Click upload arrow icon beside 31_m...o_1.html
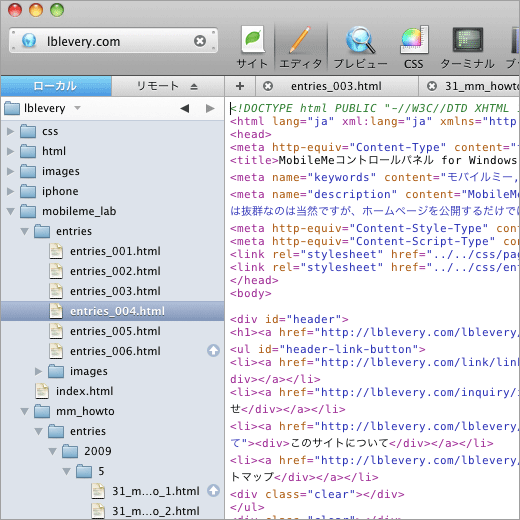The height and width of the screenshot is (520, 520). [213, 490]
